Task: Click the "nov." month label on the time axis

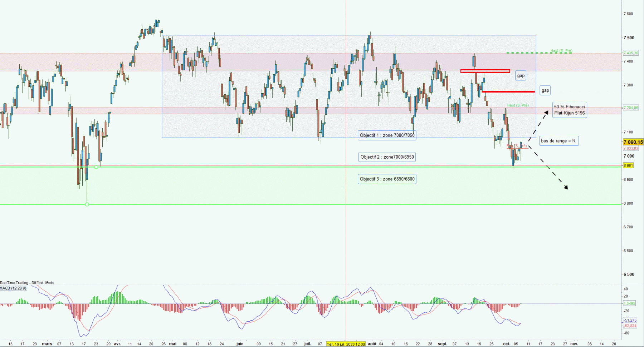Action: click(x=574, y=344)
